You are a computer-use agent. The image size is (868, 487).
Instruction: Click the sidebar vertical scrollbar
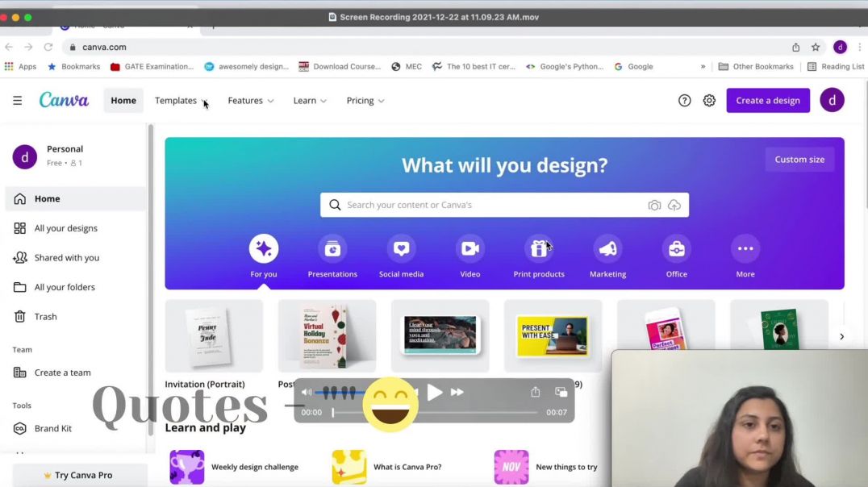(150, 280)
